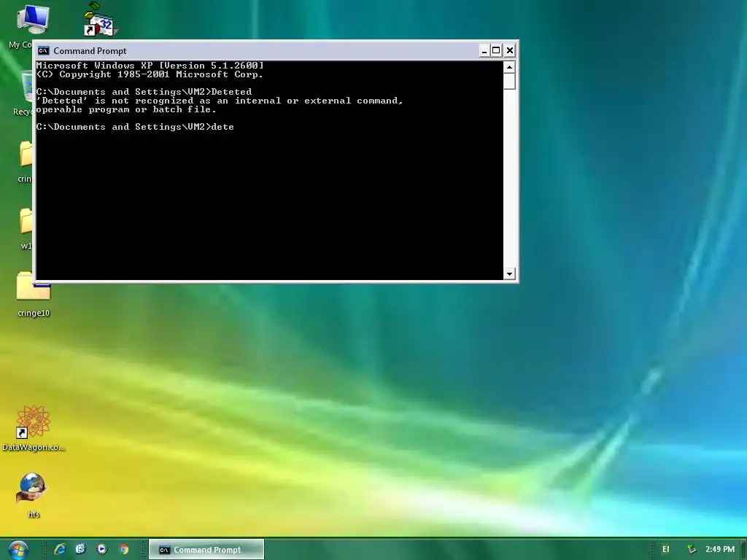Click the 2:49 PM system clock
Screen dimensions: 747x560
pos(720,550)
